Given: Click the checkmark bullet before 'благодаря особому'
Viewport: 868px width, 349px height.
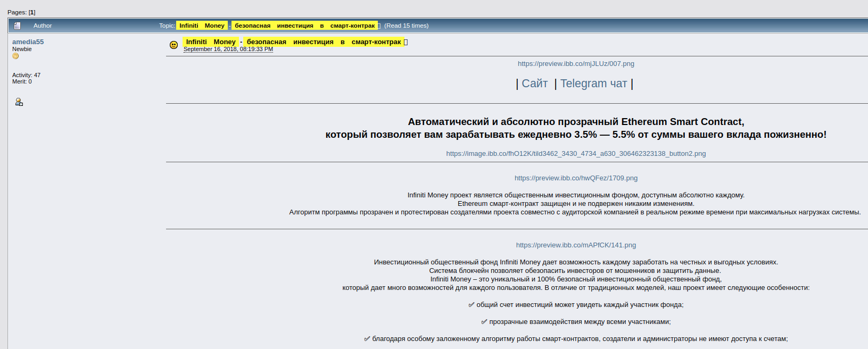Looking at the screenshot, I should click(x=367, y=339).
